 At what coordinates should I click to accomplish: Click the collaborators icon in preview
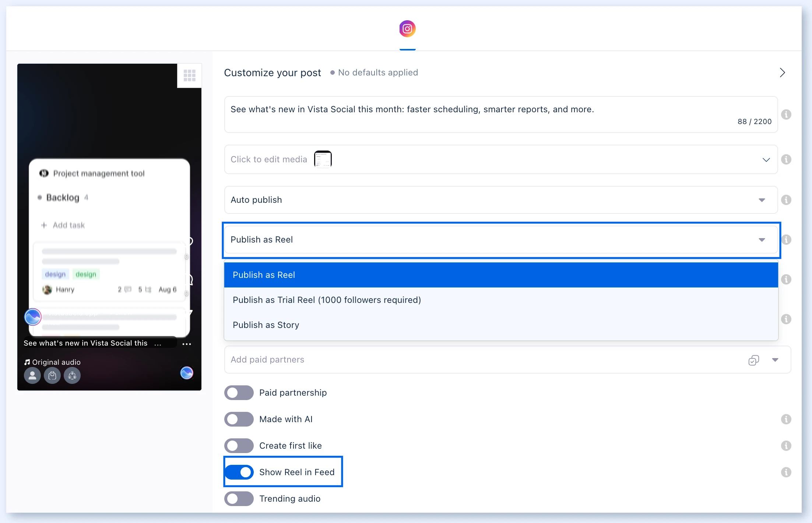point(72,375)
